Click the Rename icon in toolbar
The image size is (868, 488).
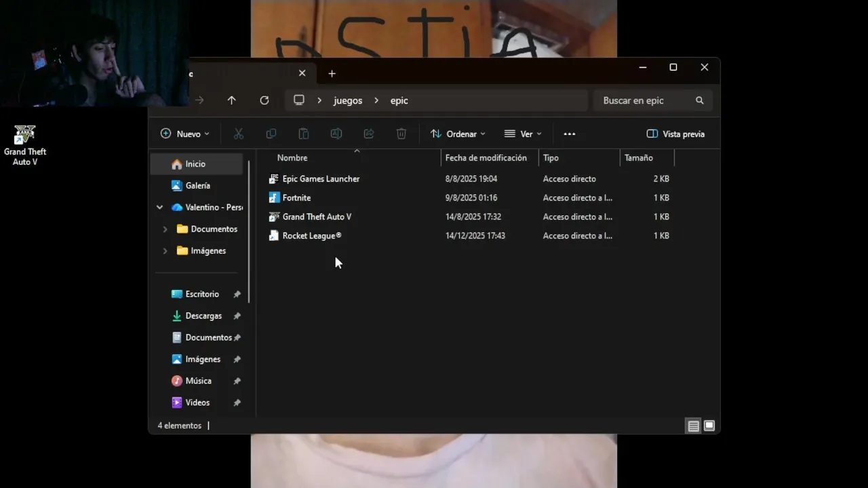336,134
